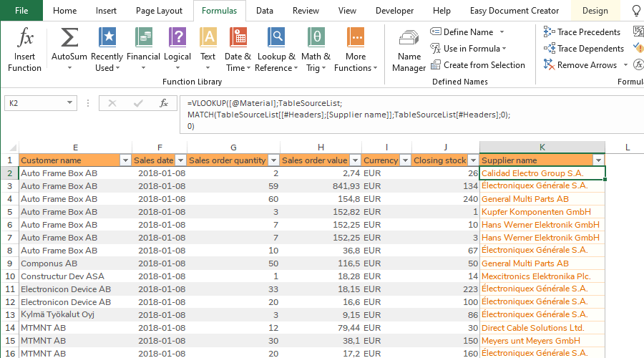Image resolution: width=644 pixels, height=358 pixels.
Task: Open Sales order value column filter
Action: [355, 160]
